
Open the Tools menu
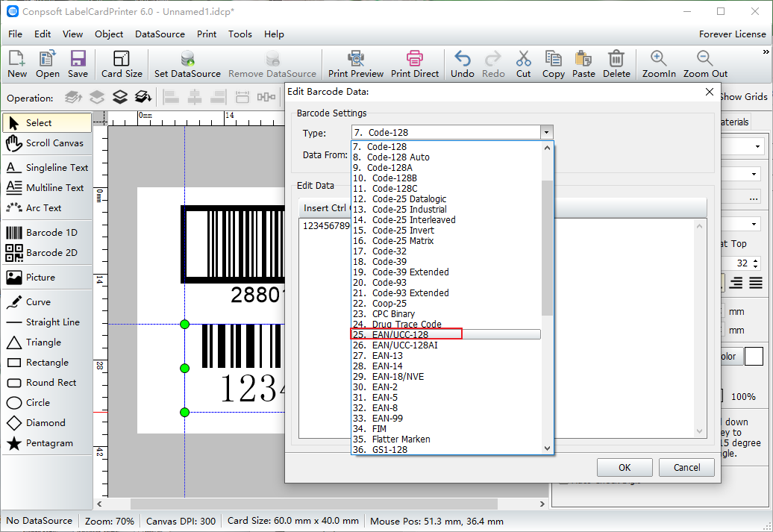point(240,34)
